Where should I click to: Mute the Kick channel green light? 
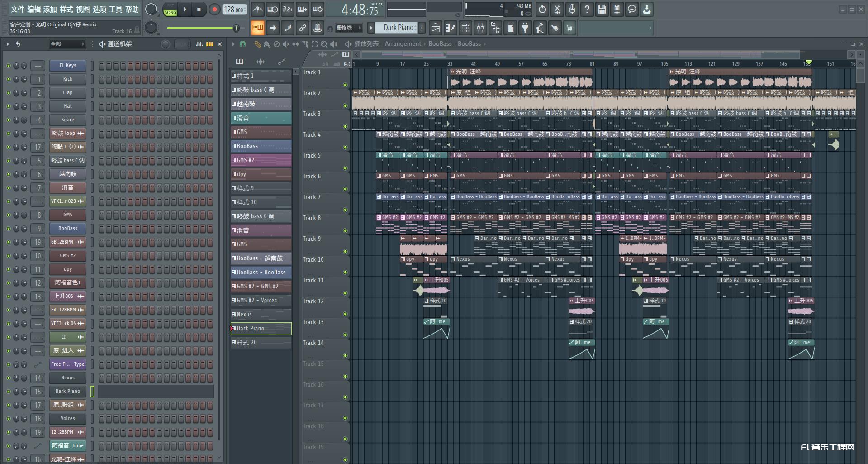(8, 79)
